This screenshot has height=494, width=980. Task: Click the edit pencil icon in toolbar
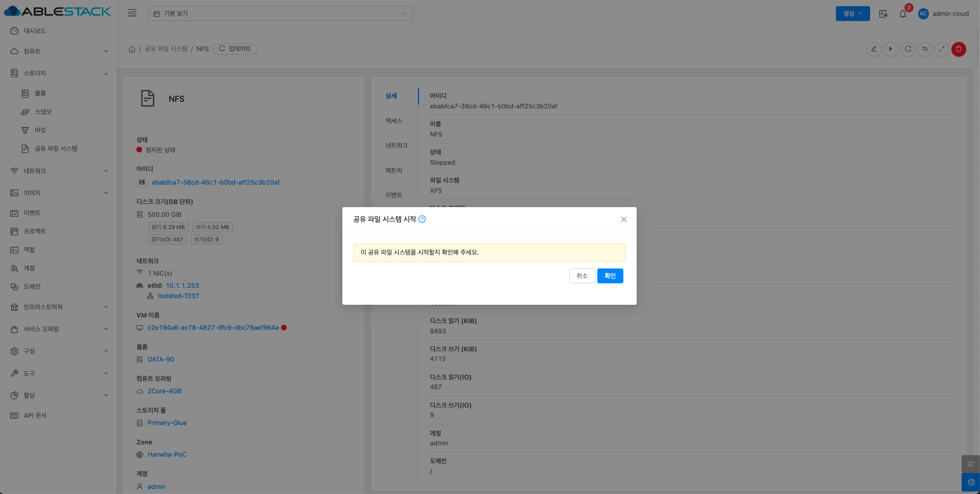(x=874, y=49)
